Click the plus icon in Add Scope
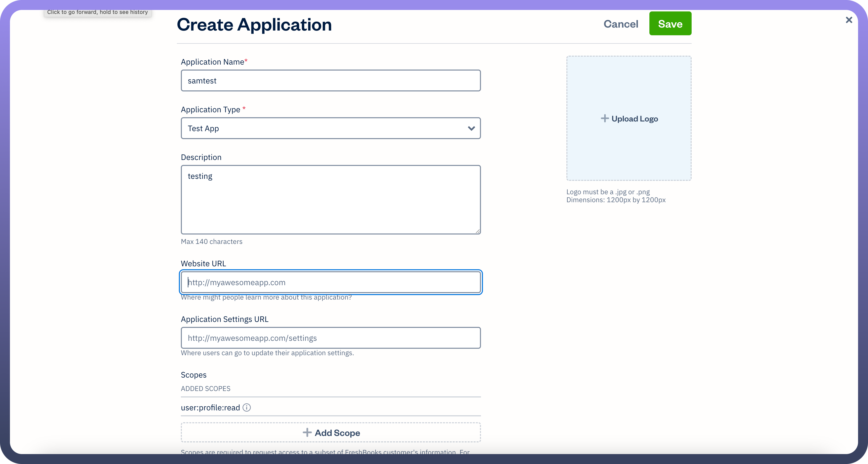868x464 pixels. coord(307,433)
